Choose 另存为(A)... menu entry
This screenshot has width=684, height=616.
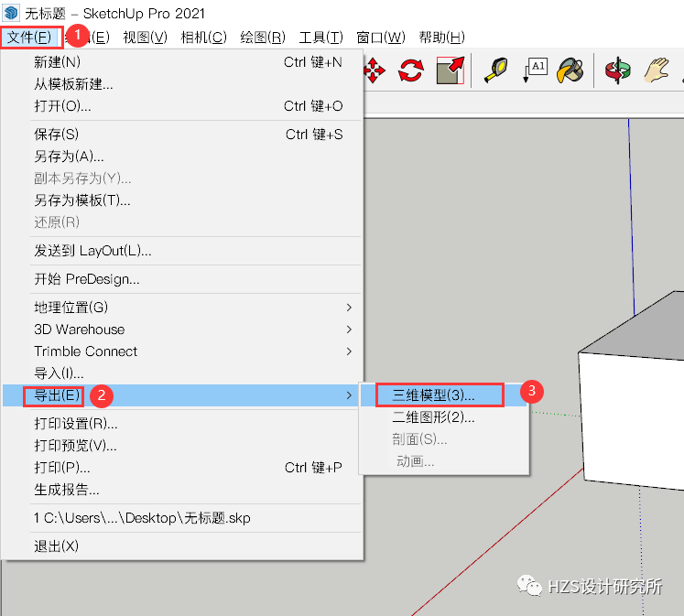tap(182, 157)
